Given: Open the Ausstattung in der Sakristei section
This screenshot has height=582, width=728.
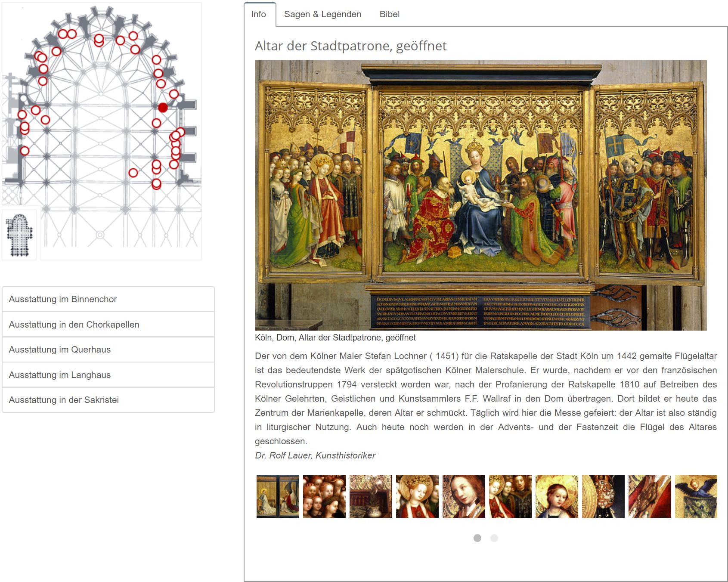Looking at the screenshot, I should point(108,400).
